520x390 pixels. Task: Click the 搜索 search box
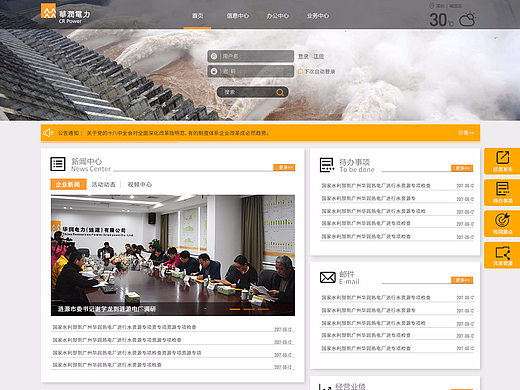(252, 92)
